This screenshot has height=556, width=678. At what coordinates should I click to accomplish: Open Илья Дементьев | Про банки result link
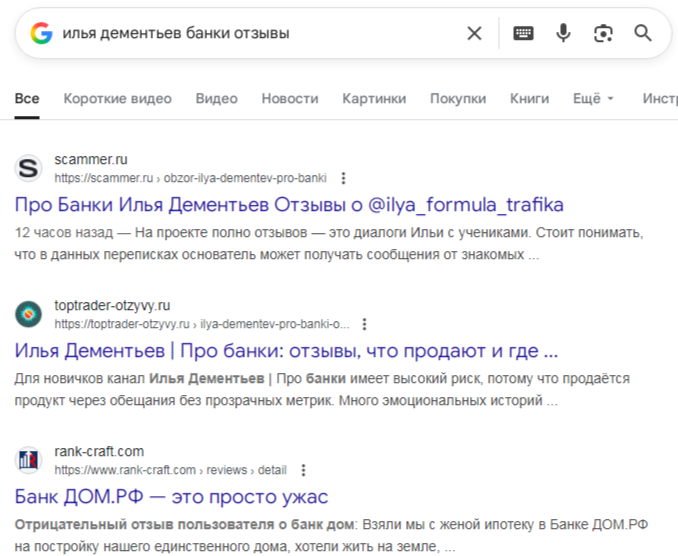[x=286, y=351]
